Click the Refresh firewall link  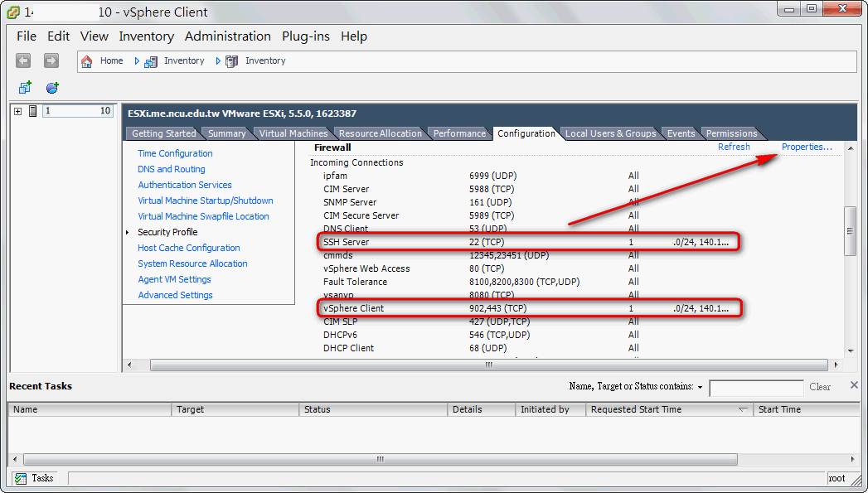tap(734, 147)
